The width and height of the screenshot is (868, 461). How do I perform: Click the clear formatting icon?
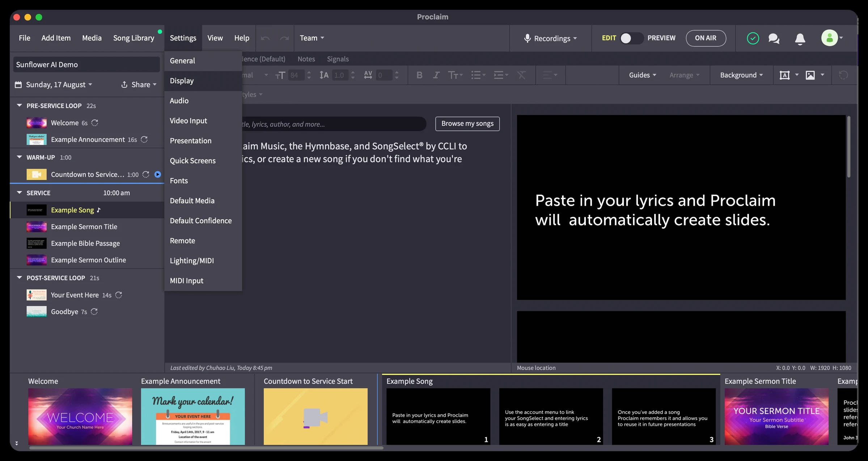point(521,75)
